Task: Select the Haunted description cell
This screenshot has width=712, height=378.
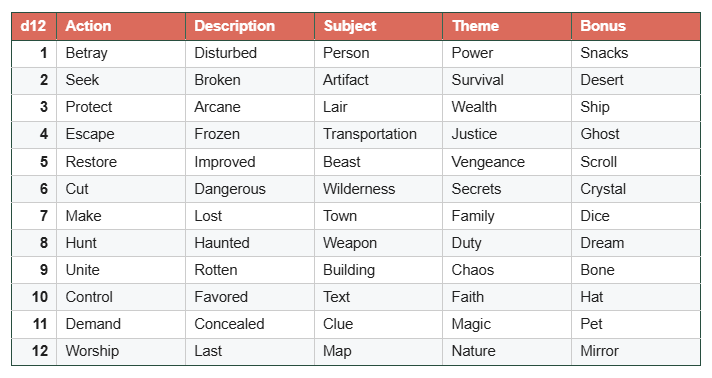Action: tap(250, 243)
